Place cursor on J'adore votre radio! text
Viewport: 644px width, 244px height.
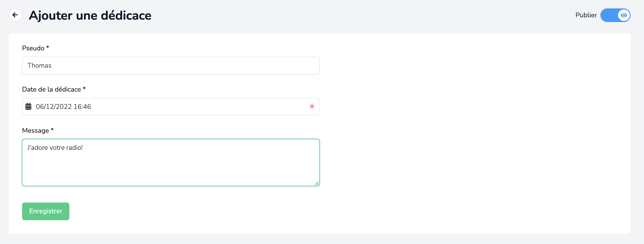(55, 148)
